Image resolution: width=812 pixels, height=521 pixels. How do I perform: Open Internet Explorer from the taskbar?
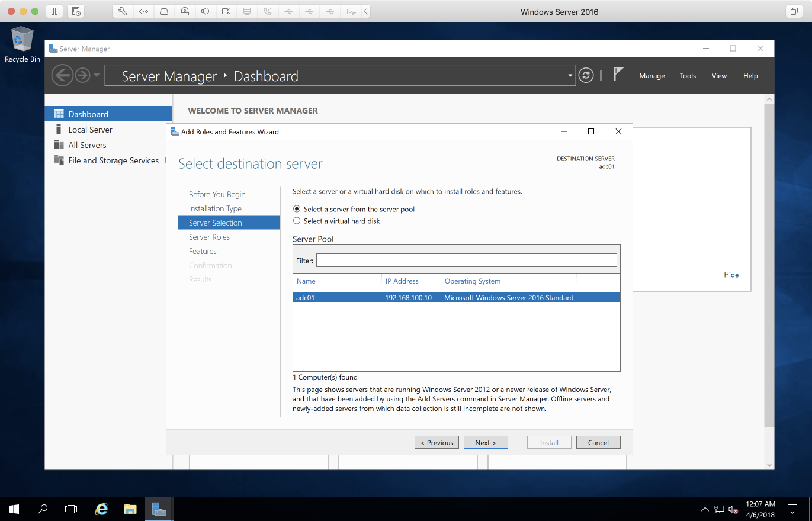pyautogui.click(x=102, y=509)
